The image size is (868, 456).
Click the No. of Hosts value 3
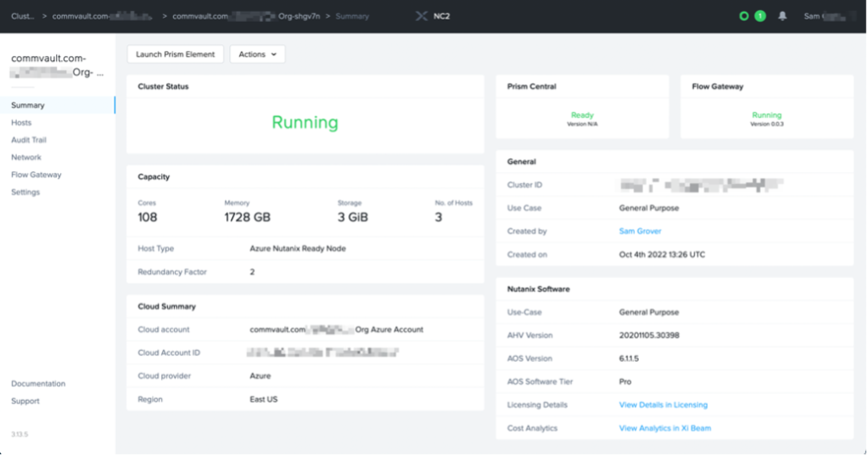point(439,217)
